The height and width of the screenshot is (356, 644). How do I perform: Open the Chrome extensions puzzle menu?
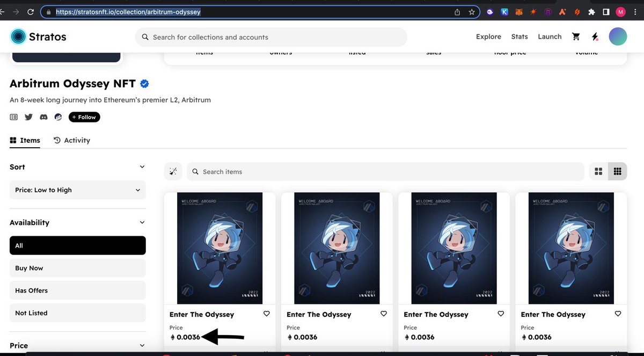pyautogui.click(x=591, y=12)
